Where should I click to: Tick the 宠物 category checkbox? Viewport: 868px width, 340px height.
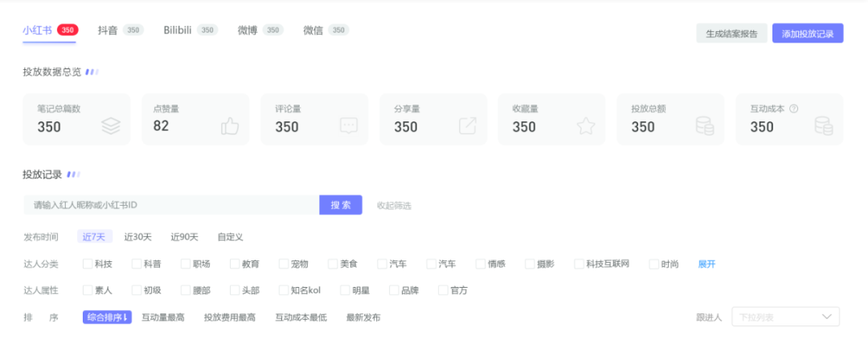coord(284,264)
